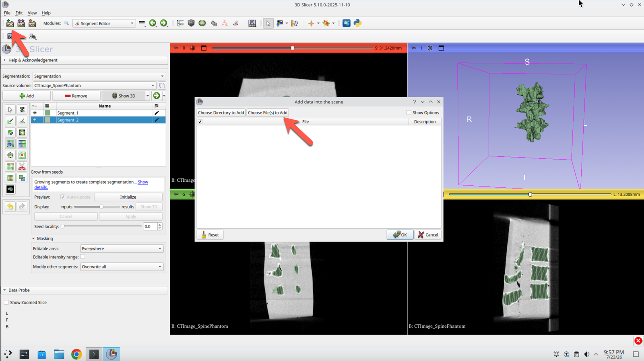Enable the Show Options checkbox
Screen dimensions: 644x361
(409, 113)
